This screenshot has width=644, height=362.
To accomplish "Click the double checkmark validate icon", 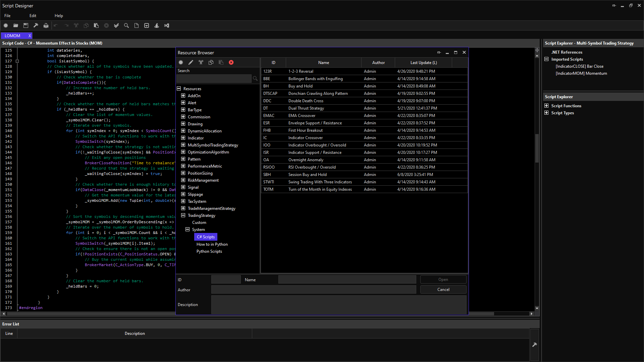I will [116, 25].
